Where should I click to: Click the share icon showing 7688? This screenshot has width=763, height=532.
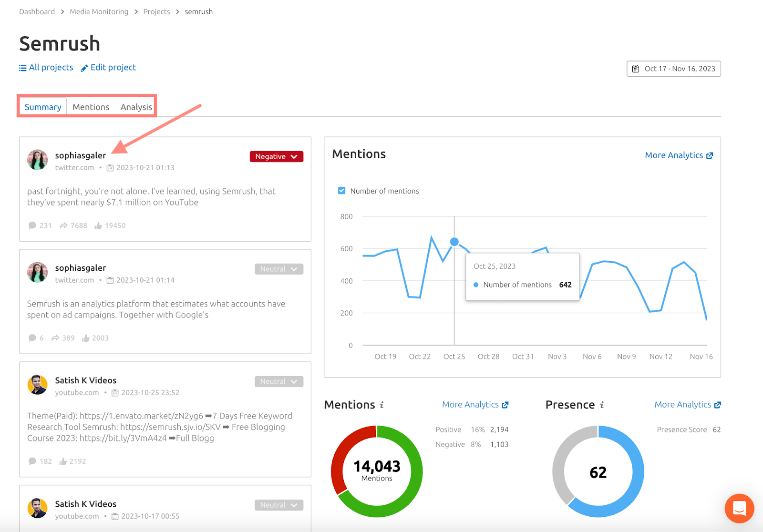pyautogui.click(x=63, y=225)
